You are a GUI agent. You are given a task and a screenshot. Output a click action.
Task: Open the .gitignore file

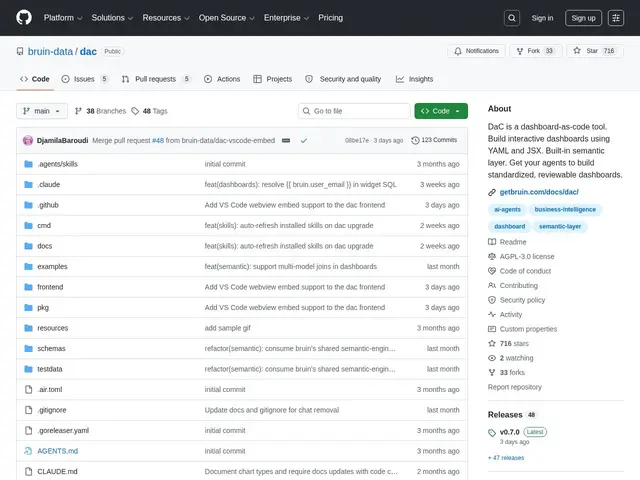[x=52, y=410]
